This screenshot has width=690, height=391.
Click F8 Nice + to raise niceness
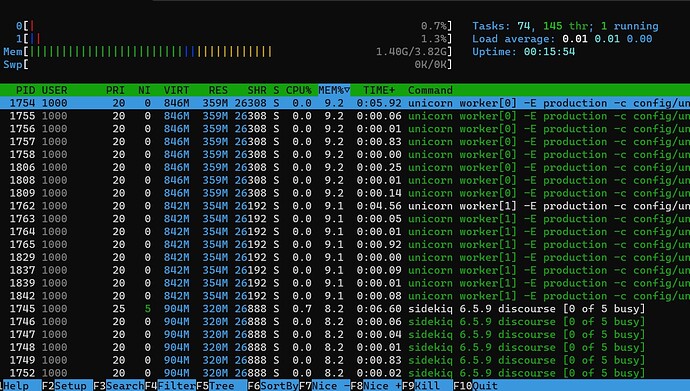coord(376,386)
